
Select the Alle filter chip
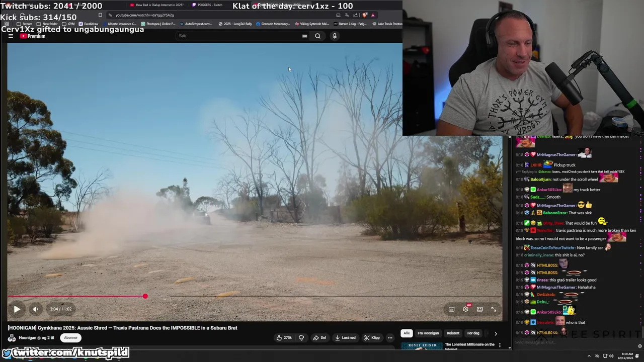(x=407, y=333)
